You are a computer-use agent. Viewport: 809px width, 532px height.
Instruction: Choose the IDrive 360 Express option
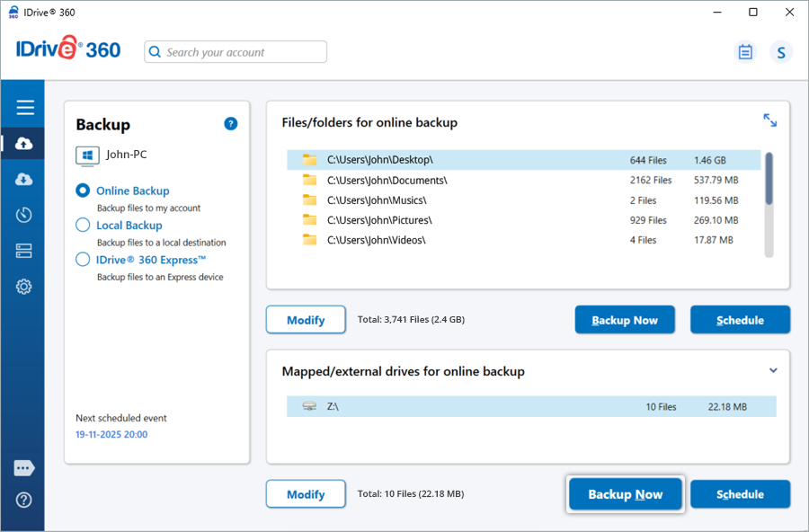tap(83, 260)
